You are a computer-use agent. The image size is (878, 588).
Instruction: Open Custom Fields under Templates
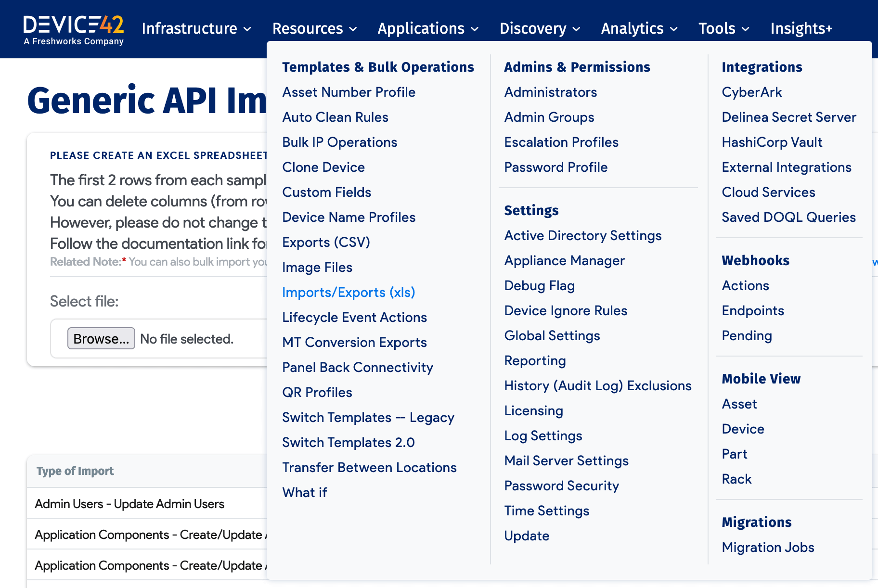pos(326,192)
